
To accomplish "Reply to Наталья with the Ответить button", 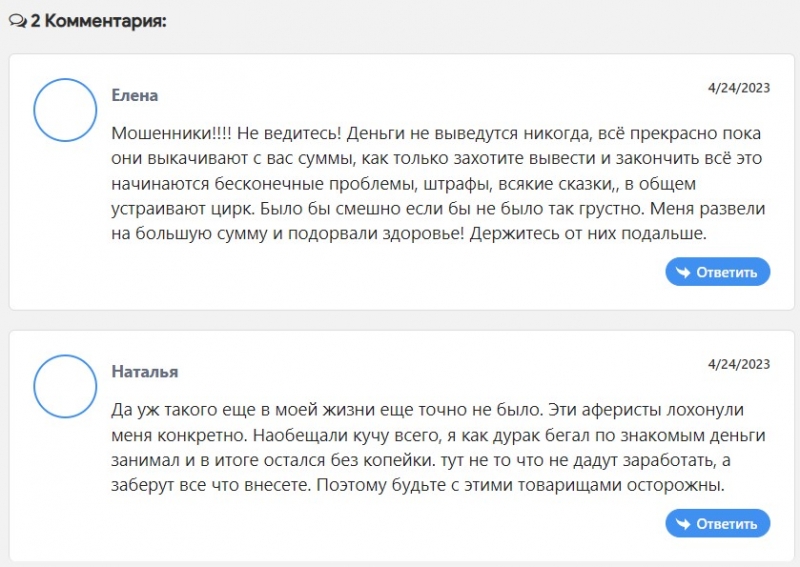I will tap(717, 523).
